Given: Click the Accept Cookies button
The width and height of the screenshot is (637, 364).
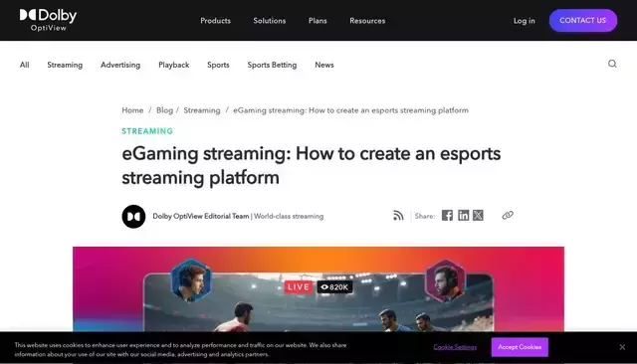Looking at the screenshot, I should [x=520, y=347].
